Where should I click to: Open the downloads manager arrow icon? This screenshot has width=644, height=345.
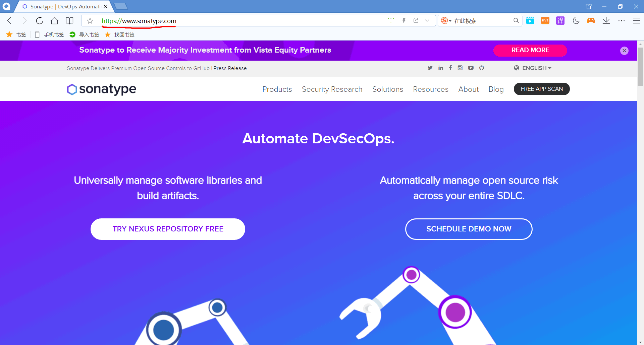click(x=606, y=20)
